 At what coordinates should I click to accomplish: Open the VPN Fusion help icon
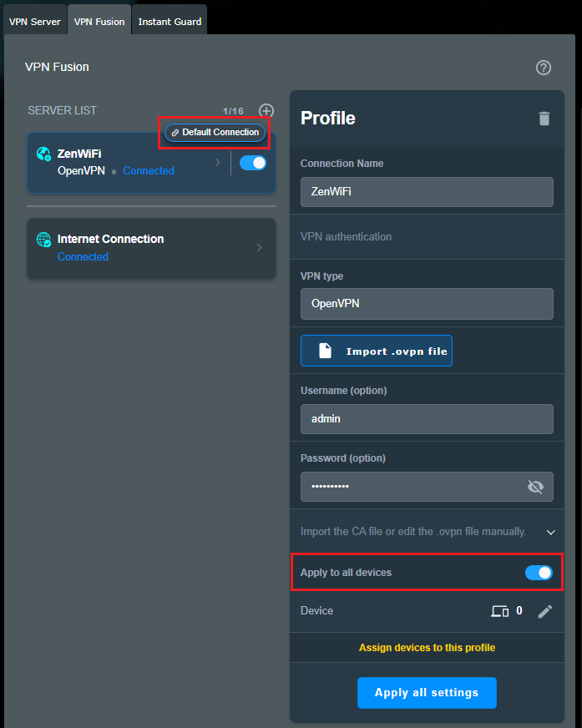[543, 68]
